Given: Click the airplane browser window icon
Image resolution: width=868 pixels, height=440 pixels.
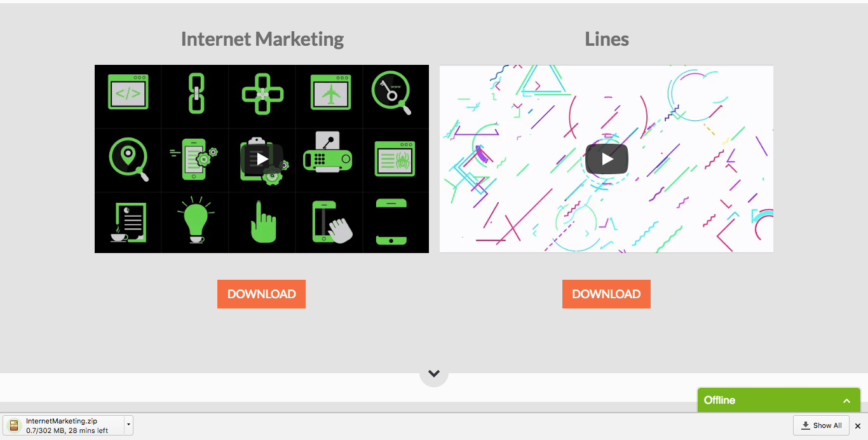Looking at the screenshot, I should (x=330, y=92).
